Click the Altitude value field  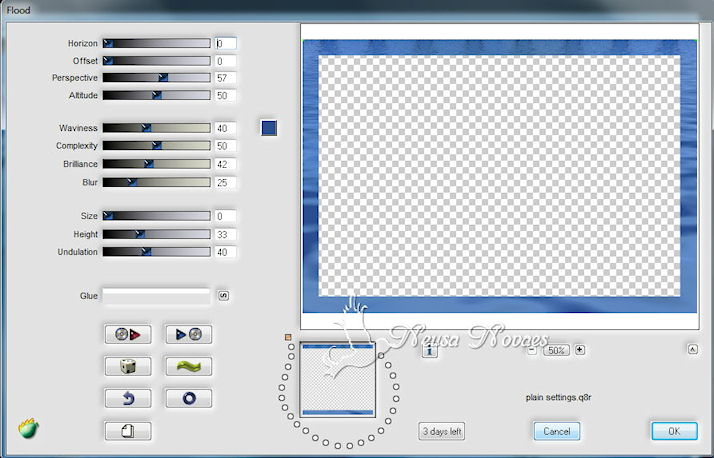226,95
